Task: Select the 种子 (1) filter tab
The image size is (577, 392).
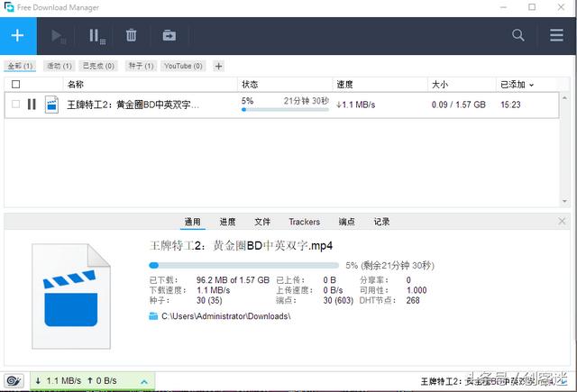Action: coord(141,66)
